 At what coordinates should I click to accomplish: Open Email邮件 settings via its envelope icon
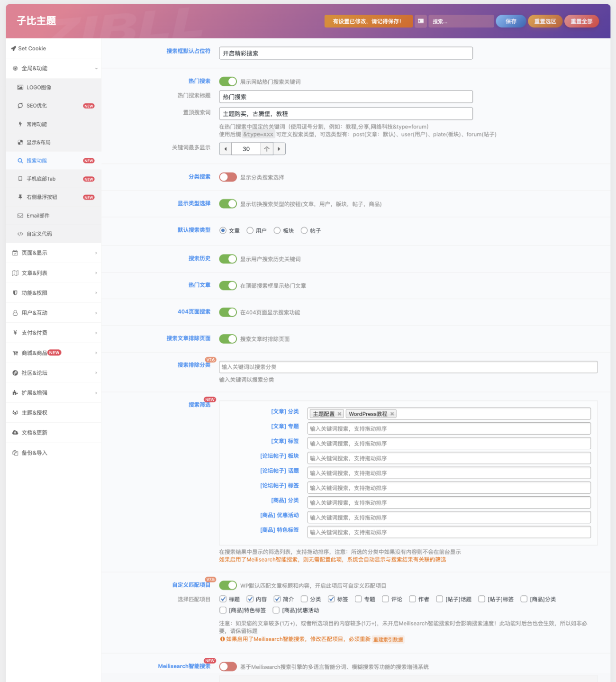(x=19, y=216)
